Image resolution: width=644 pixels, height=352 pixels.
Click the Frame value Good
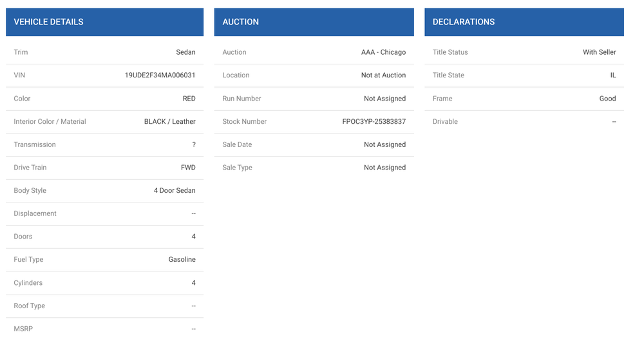tap(607, 99)
